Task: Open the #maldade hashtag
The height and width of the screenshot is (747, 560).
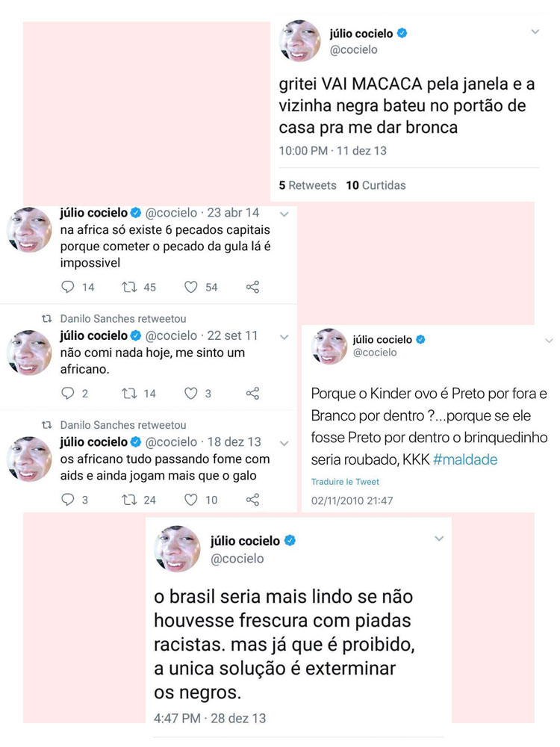Action: 465,460
